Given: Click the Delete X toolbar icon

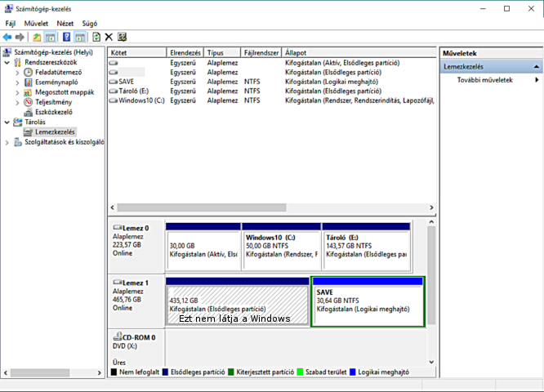Looking at the screenshot, I should tap(109, 37).
